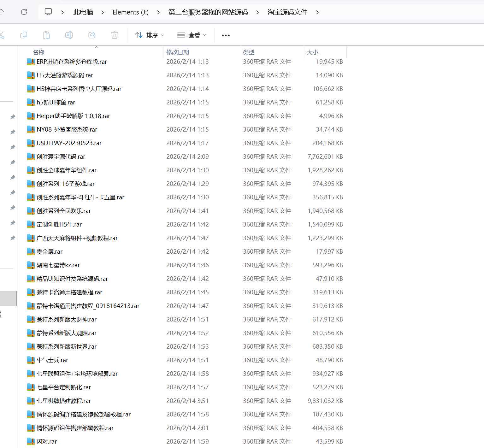Click the RAR icon of 贵金属.rar

(31, 251)
